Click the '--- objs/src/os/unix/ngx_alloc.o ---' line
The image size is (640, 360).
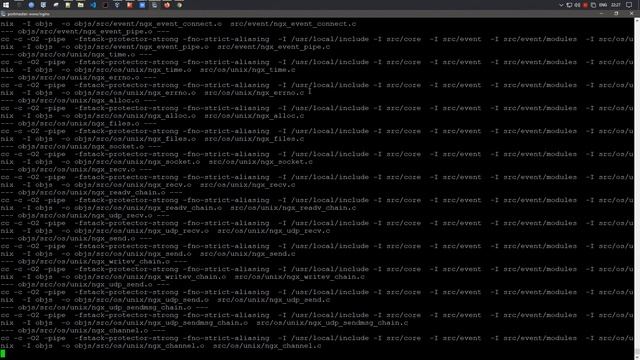[78, 100]
